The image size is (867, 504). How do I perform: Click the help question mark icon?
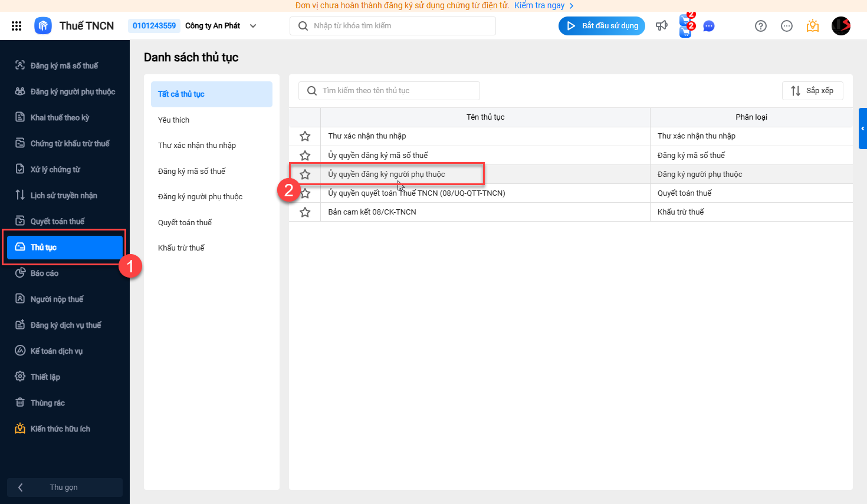(761, 26)
